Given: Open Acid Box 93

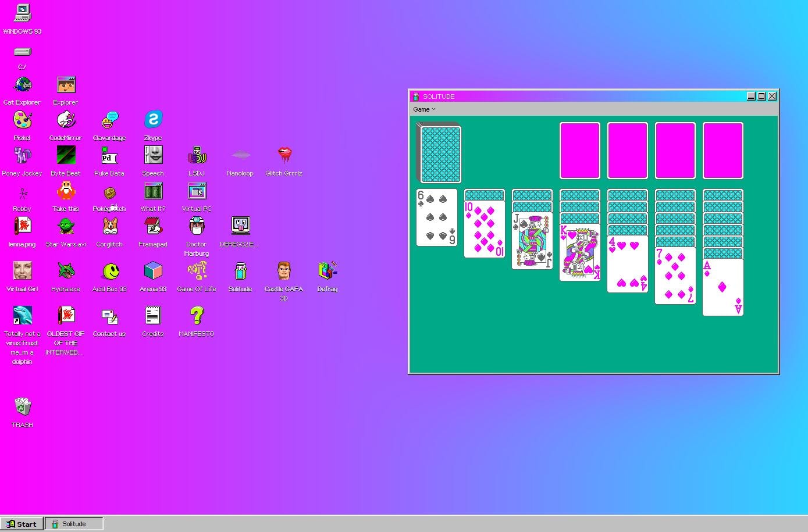Looking at the screenshot, I should (x=109, y=270).
